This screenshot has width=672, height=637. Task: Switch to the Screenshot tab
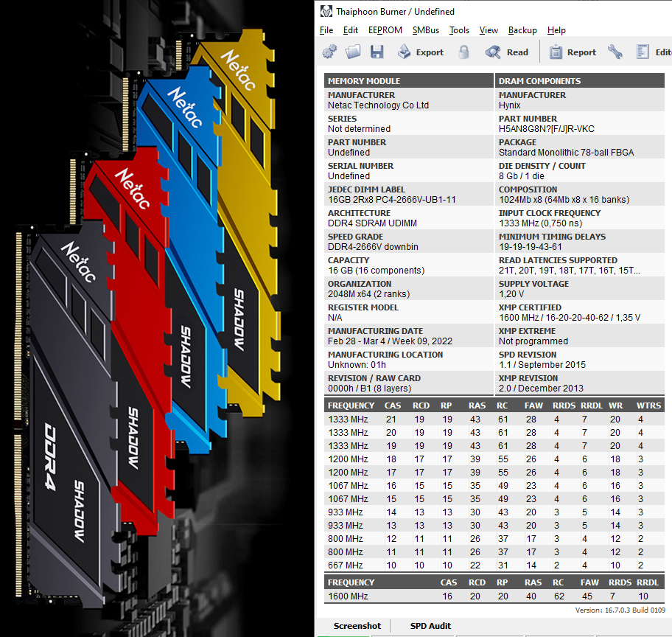pos(357,625)
